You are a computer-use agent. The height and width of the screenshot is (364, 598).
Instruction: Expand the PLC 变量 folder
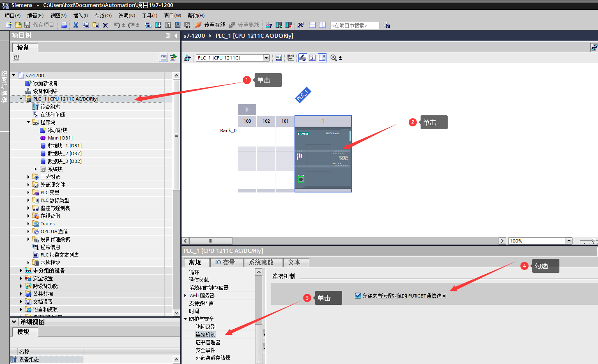28,192
